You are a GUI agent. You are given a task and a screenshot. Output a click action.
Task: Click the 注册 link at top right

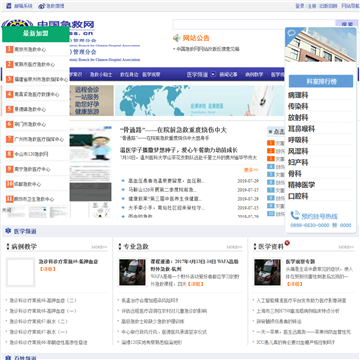click(x=312, y=6)
